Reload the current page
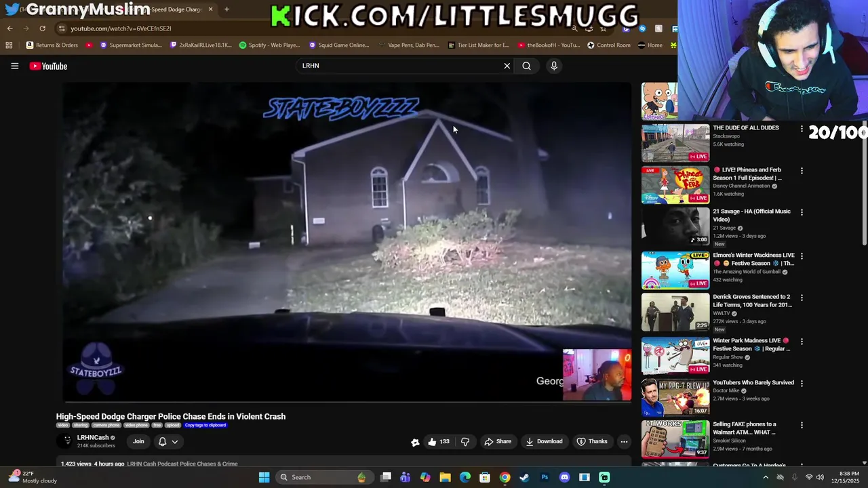This screenshot has height=488, width=868. coord(42,28)
